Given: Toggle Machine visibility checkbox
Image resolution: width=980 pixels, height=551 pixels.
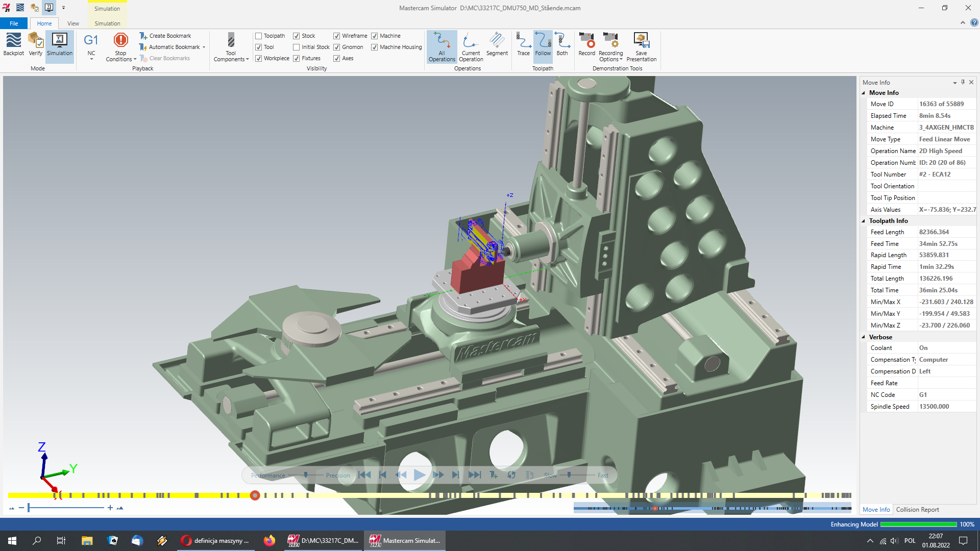Looking at the screenshot, I should 375,36.
